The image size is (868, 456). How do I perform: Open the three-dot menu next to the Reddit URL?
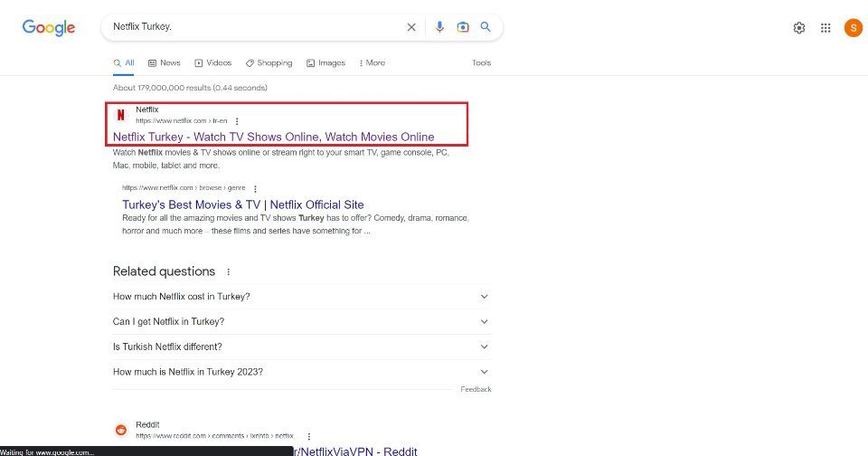point(309,437)
